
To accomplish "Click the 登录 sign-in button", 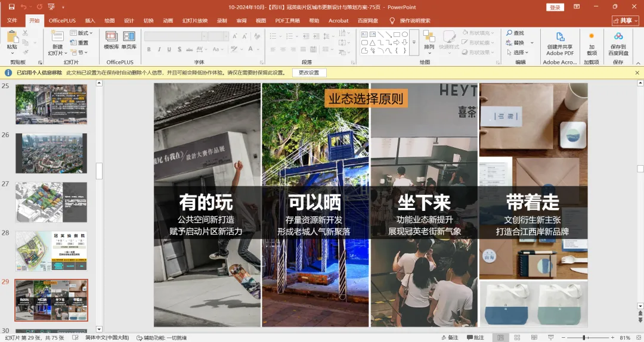I will (x=555, y=7).
